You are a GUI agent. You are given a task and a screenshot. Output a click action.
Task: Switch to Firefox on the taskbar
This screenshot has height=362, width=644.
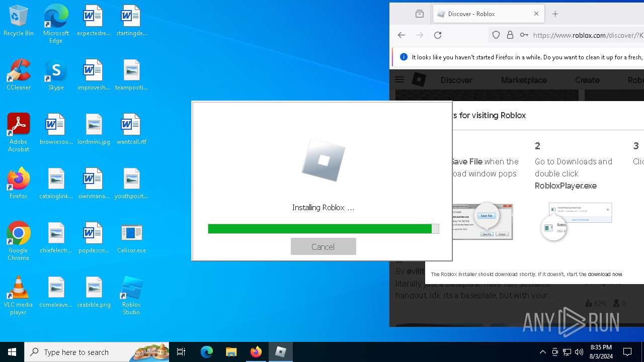coord(256,352)
